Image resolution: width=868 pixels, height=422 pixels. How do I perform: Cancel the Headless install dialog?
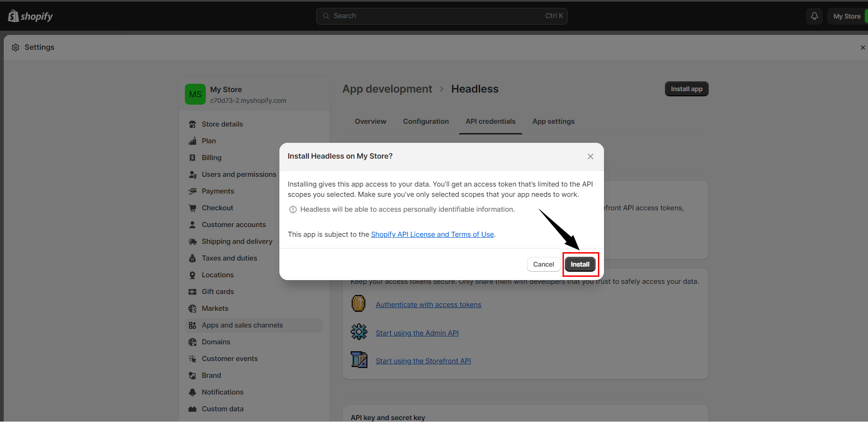(x=543, y=264)
